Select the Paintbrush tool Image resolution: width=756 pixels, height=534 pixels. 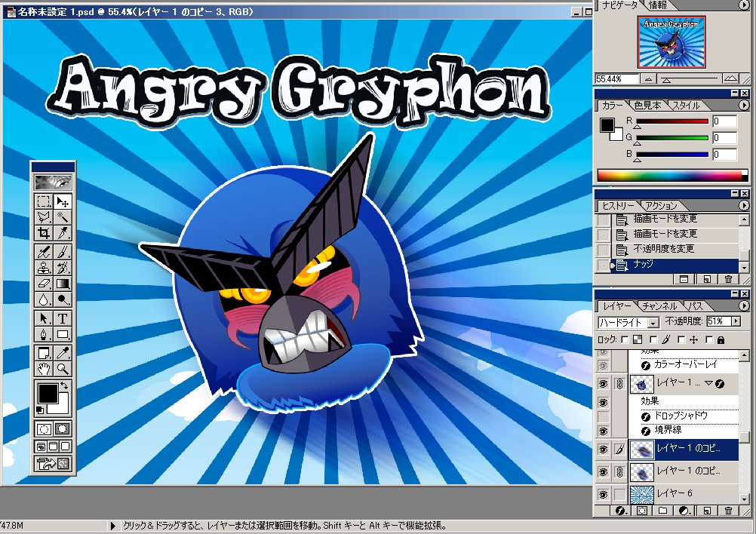[x=62, y=252]
